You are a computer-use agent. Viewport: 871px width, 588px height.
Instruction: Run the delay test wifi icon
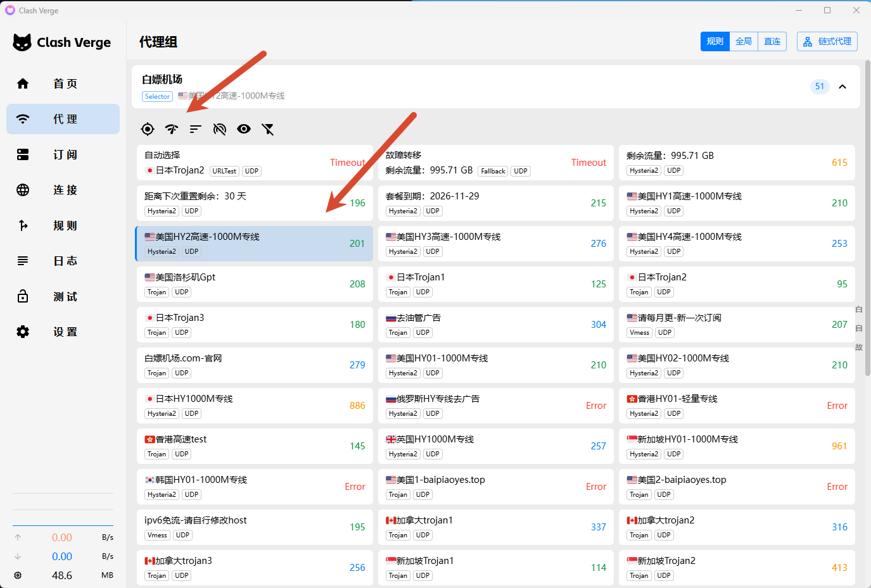point(172,129)
